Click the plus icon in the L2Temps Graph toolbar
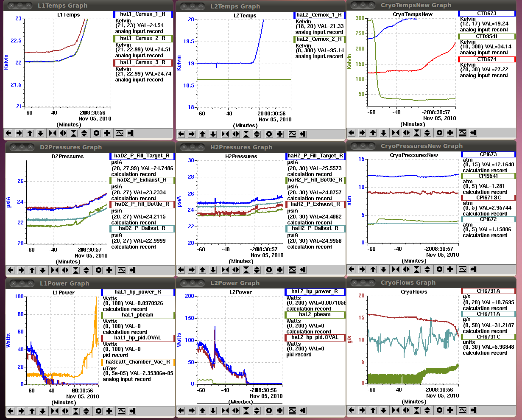Image resolution: width=522 pixels, height=420 pixels. coord(280,134)
